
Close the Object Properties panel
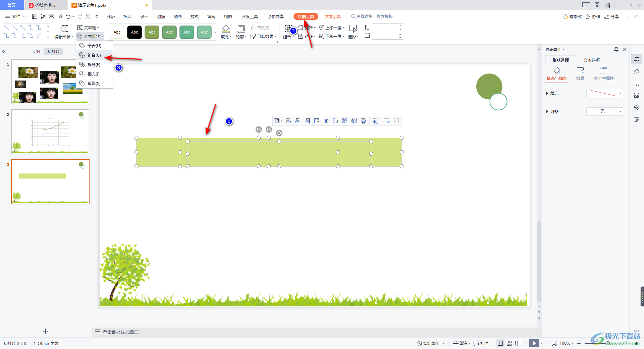pyautogui.click(x=625, y=49)
